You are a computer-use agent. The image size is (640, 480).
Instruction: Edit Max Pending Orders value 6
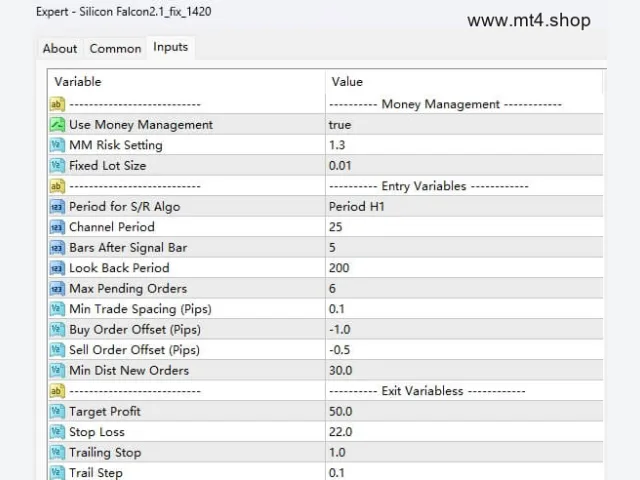332,289
